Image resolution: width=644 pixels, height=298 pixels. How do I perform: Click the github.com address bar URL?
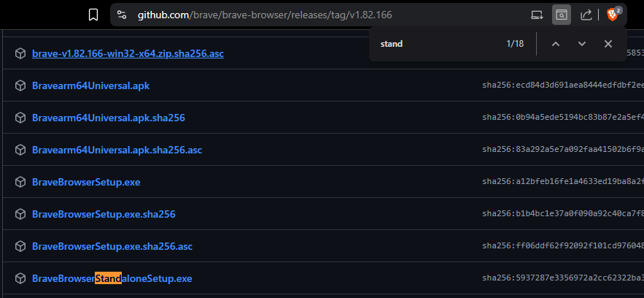(265, 15)
